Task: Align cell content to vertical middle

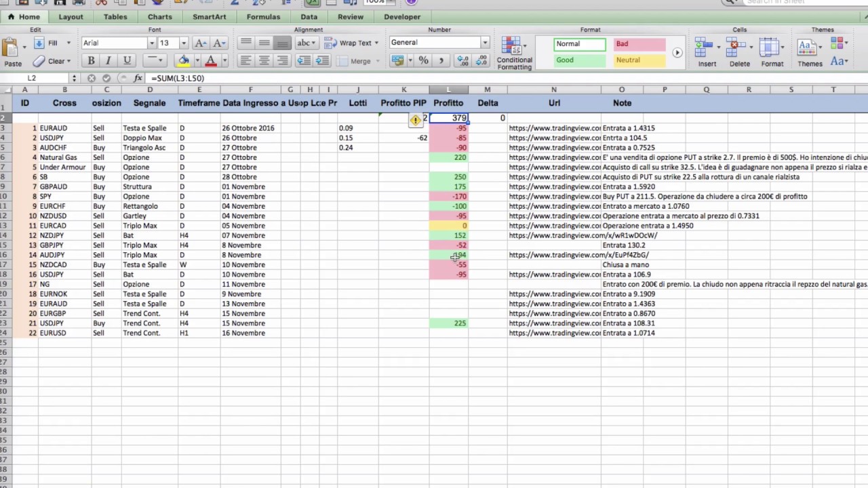Action: (264, 43)
